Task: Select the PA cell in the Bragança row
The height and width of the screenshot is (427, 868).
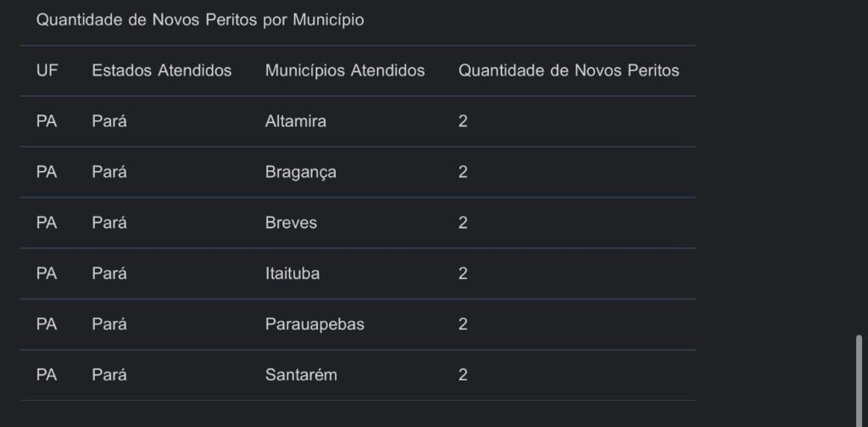Action: pyautogui.click(x=47, y=172)
